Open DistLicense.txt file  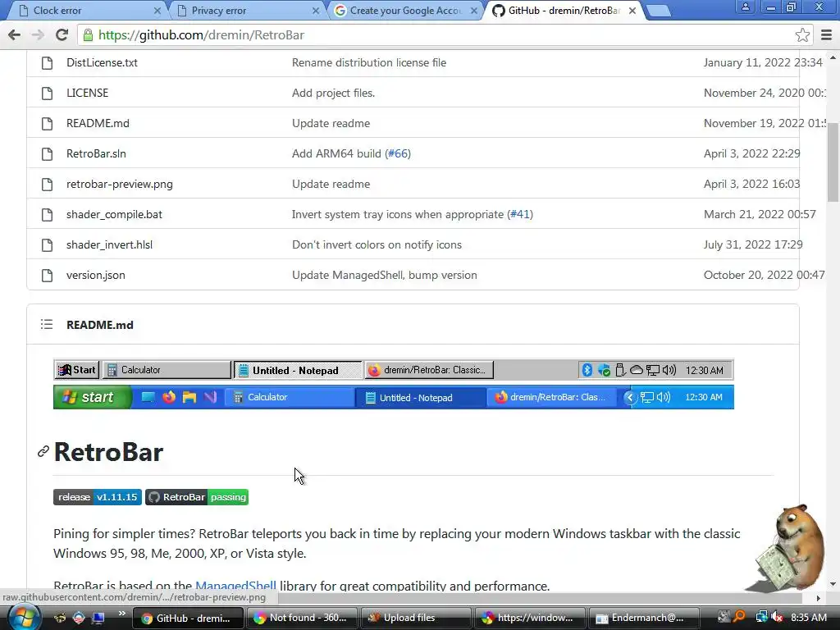coord(102,62)
